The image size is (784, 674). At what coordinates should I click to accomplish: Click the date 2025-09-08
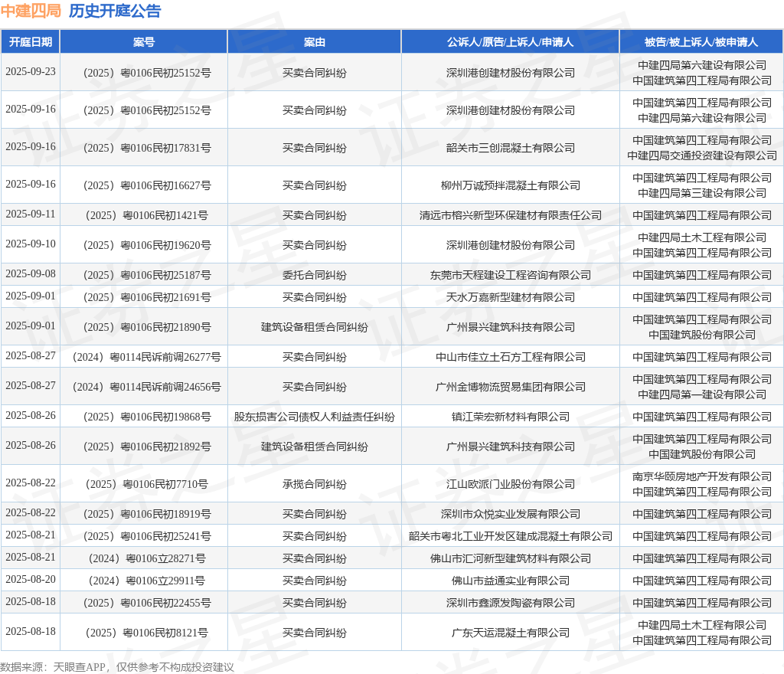click(x=31, y=273)
